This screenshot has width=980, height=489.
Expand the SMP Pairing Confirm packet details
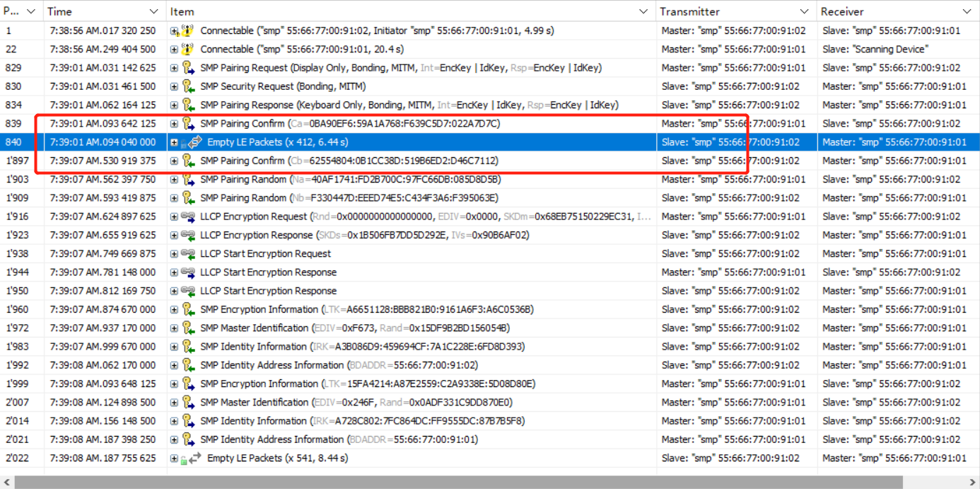pos(174,123)
